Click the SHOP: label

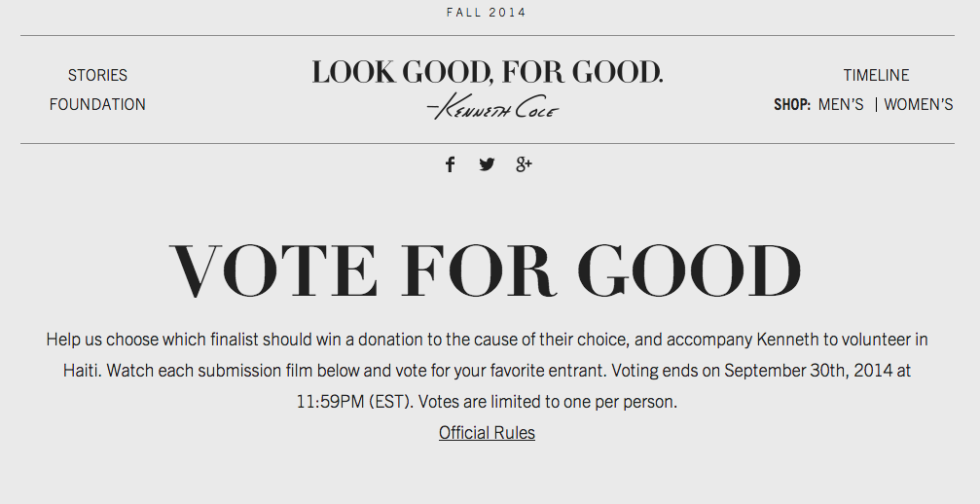coord(792,104)
